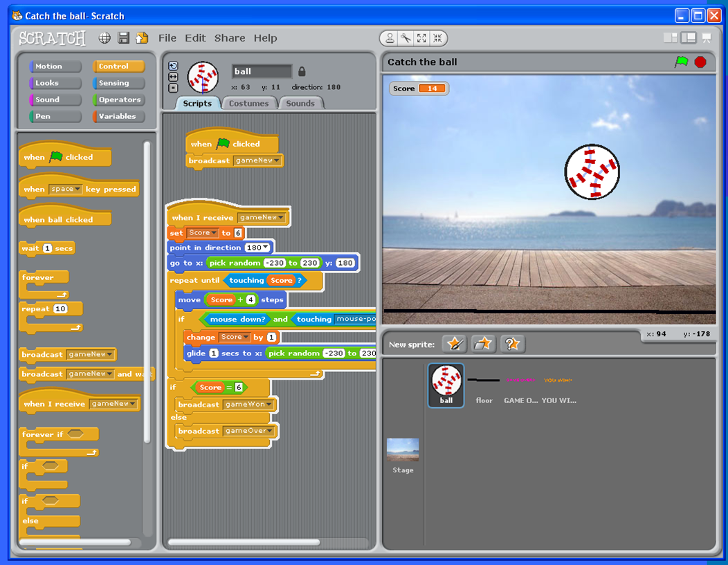Click the language globe icon
This screenshot has height=565, width=728.
(104, 38)
